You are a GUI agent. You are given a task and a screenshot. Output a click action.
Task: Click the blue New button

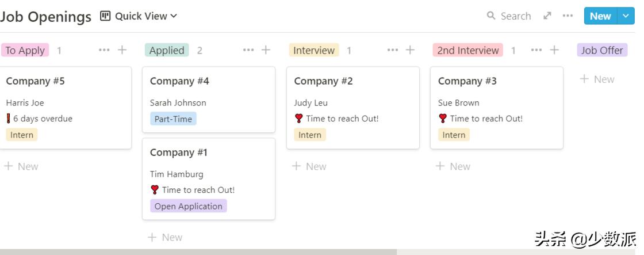coord(600,16)
